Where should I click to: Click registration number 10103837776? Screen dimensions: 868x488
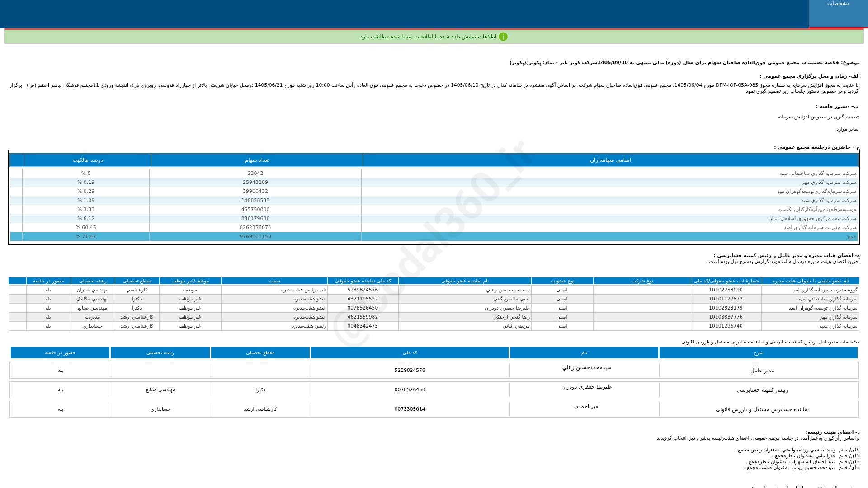[x=726, y=317]
